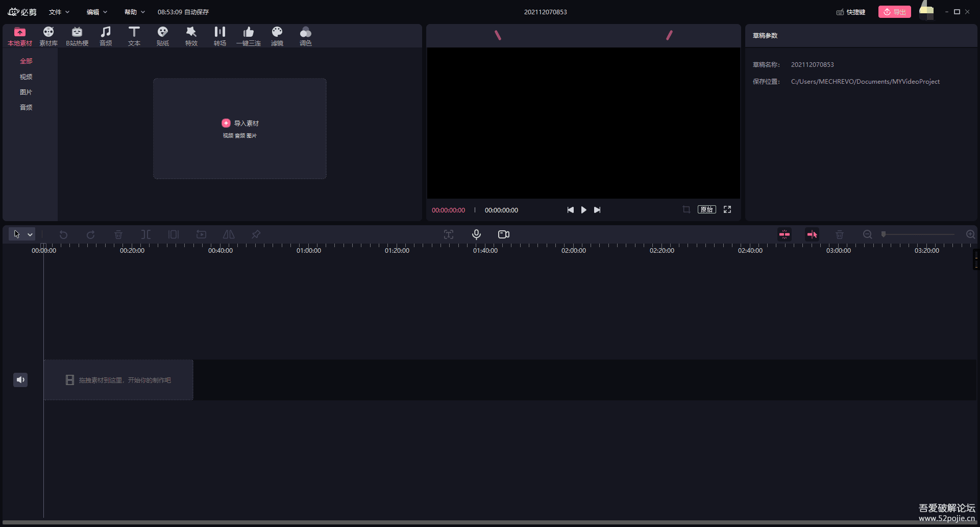This screenshot has width=980, height=527.
Task: Click 导入素材 to import media
Action: [240, 123]
